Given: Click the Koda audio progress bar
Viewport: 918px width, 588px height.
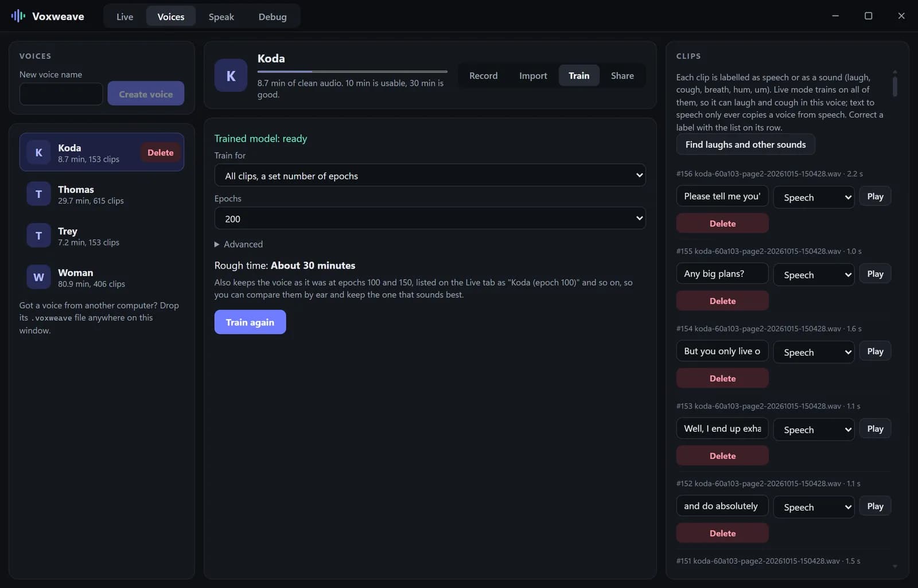Looking at the screenshot, I should tap(352, 72).
